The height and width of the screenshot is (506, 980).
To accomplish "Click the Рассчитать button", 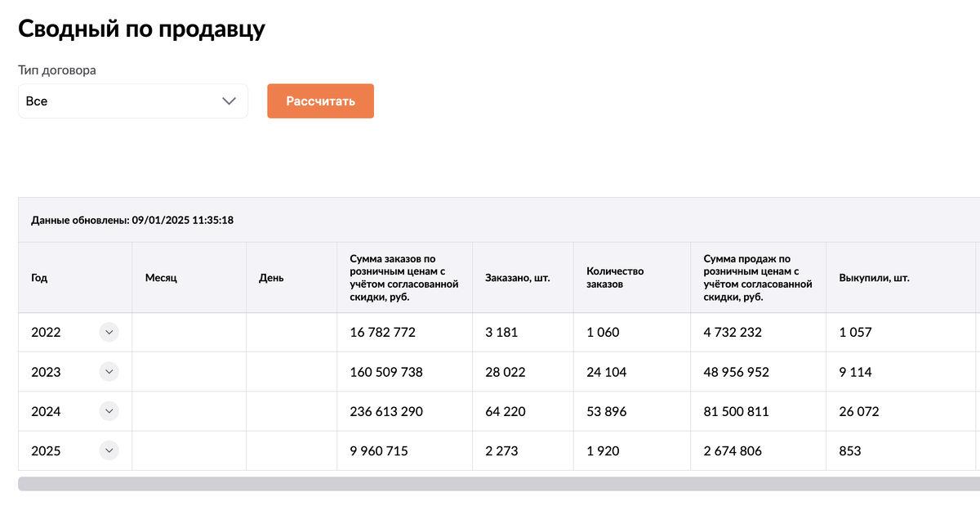I will point(320,101).
